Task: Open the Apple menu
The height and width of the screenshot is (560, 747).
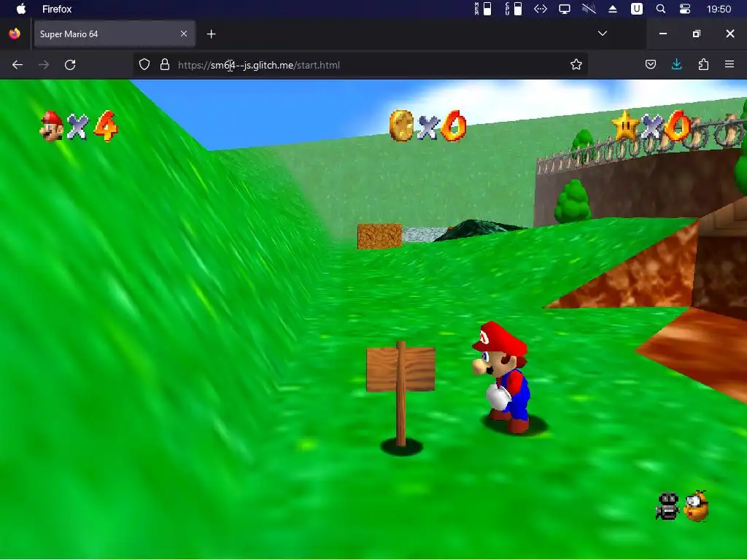Action: point(21,9)
